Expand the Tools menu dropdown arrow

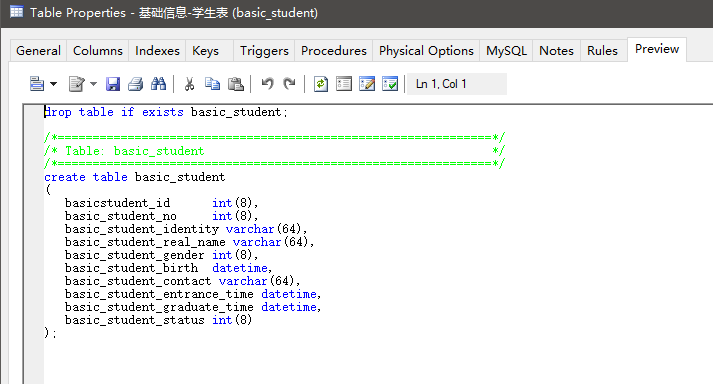pyautogui.click(x=54, y=84)
